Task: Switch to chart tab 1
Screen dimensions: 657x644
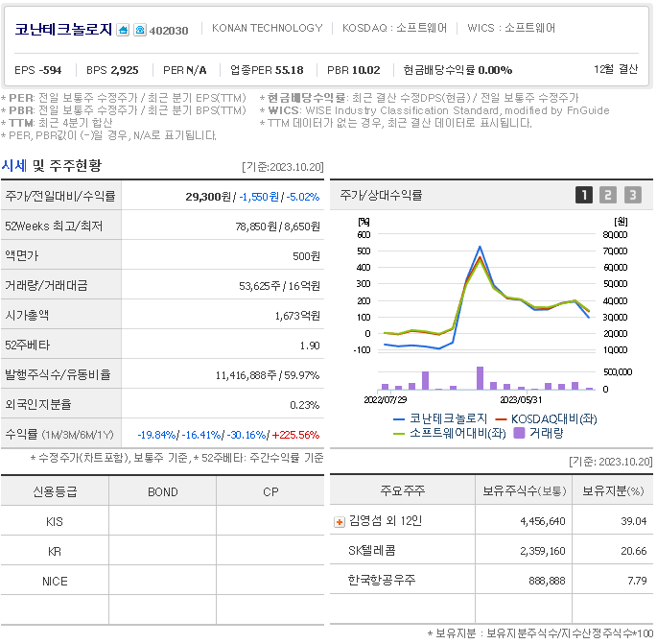Action: [584, 195]
